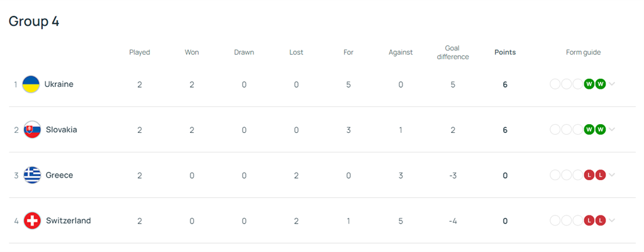Click the Goal difference column header
The width and height of the screenshot is (644, 252).
[x=453, y=52]
